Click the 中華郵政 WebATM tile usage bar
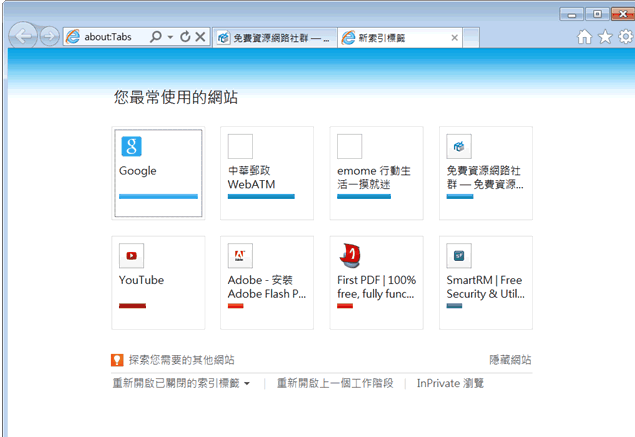 coord(261,196)
